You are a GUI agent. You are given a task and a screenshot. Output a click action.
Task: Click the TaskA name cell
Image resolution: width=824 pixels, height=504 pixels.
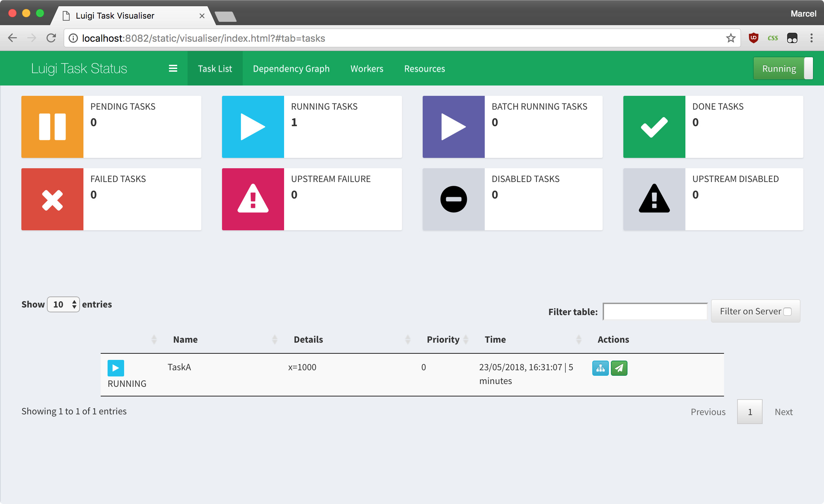[x=179, y=367]
